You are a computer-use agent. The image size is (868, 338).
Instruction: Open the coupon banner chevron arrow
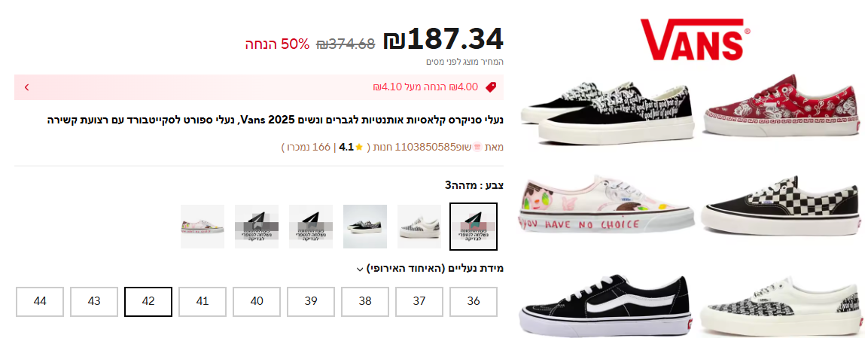[26, 87]
